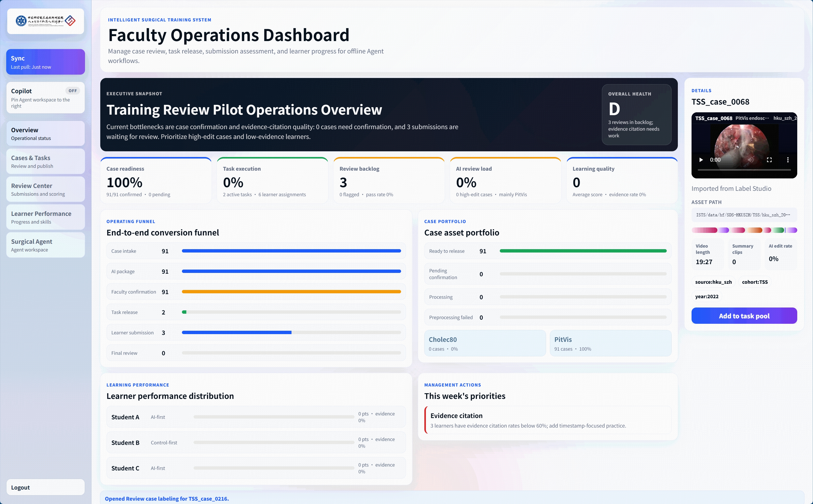Mute the video with the speaker icon

point(750,160)
